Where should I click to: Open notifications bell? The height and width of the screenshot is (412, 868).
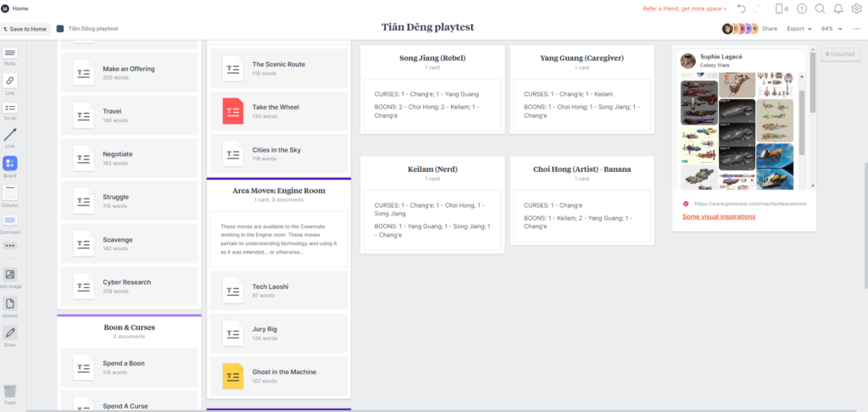(838, 8)
